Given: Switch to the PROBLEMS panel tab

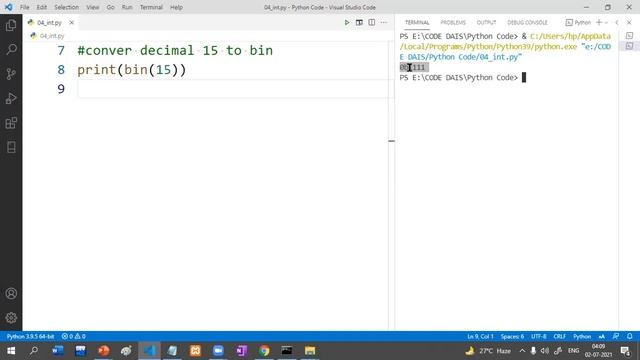Looking at the screenshot, I should pos(453,22).
